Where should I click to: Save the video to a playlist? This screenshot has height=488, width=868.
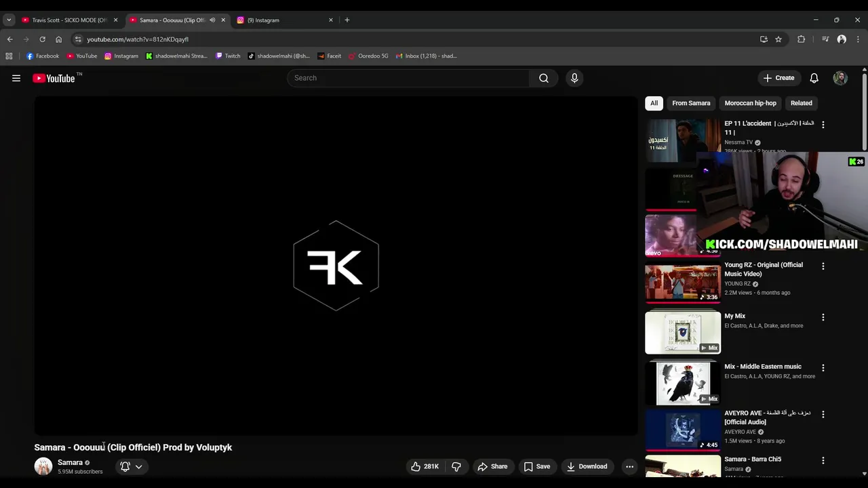coord(536,466)
